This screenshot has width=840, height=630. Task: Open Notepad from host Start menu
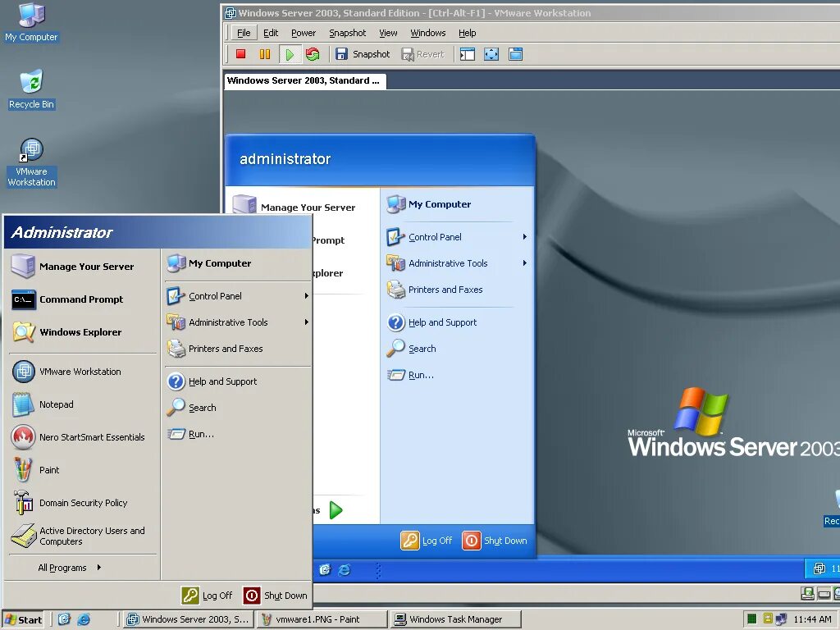(x=83, y=404)
